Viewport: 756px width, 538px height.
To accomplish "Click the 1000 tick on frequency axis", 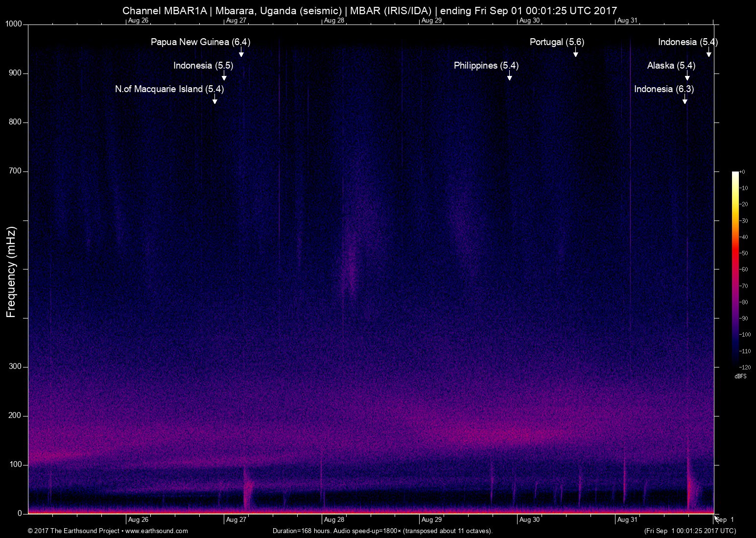I will click(14, 24).
